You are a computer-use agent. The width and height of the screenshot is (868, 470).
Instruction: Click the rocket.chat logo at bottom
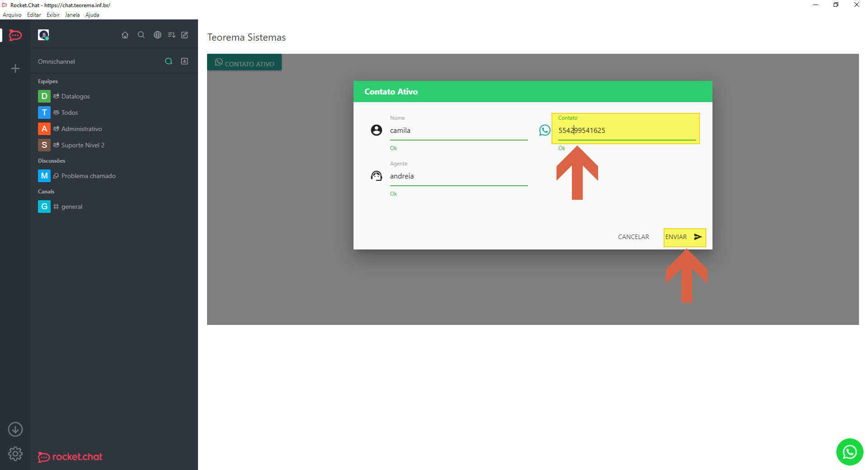click(x=70, y=457)
